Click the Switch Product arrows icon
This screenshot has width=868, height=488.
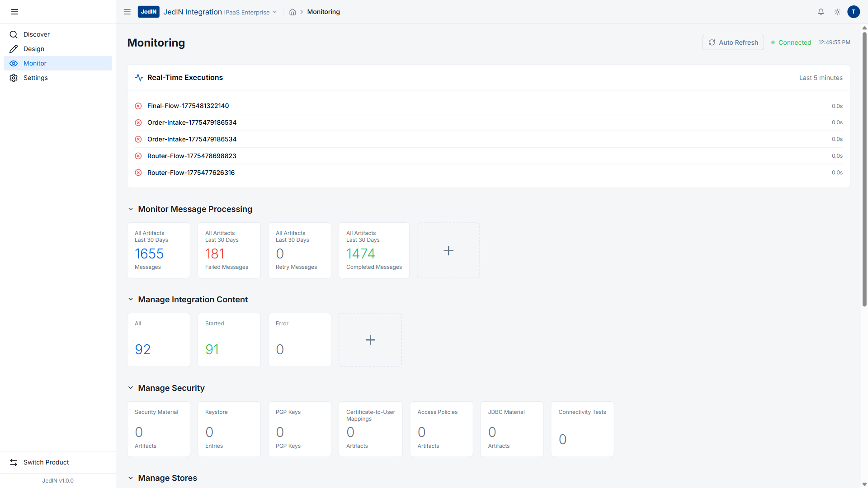14,462
